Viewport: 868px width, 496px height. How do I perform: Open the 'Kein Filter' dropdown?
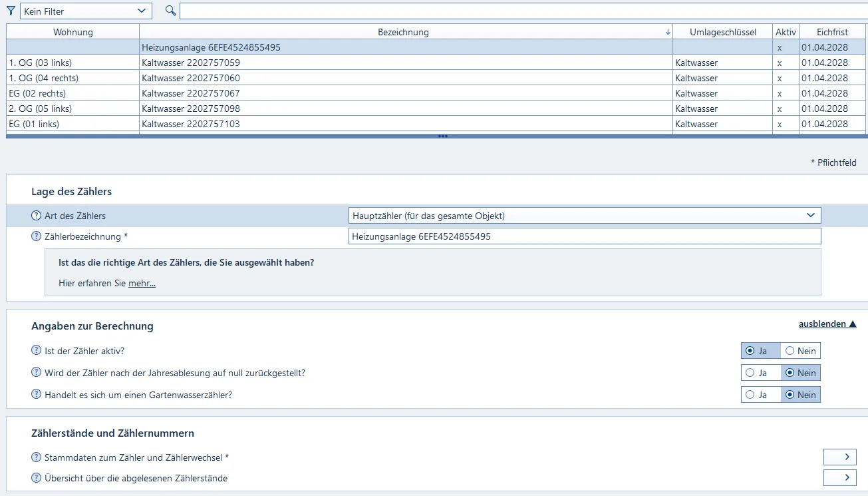point(86,11)
